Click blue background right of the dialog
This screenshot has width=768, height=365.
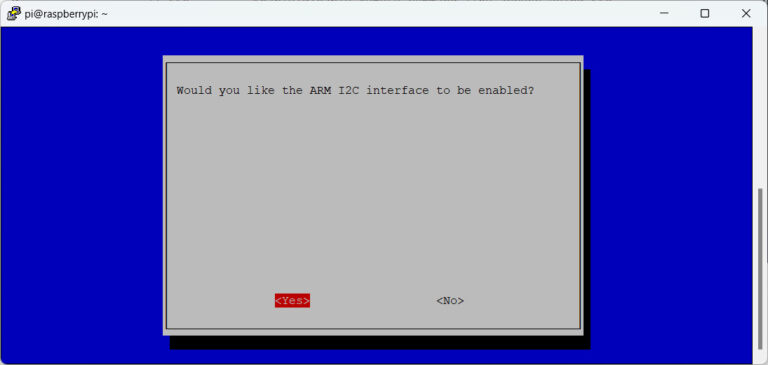tap(671, 196)
